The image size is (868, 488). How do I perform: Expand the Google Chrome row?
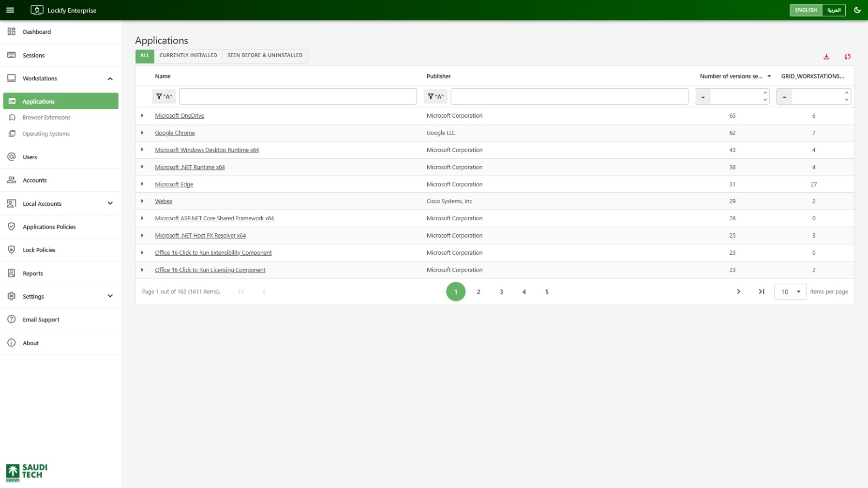click(142, 133)
